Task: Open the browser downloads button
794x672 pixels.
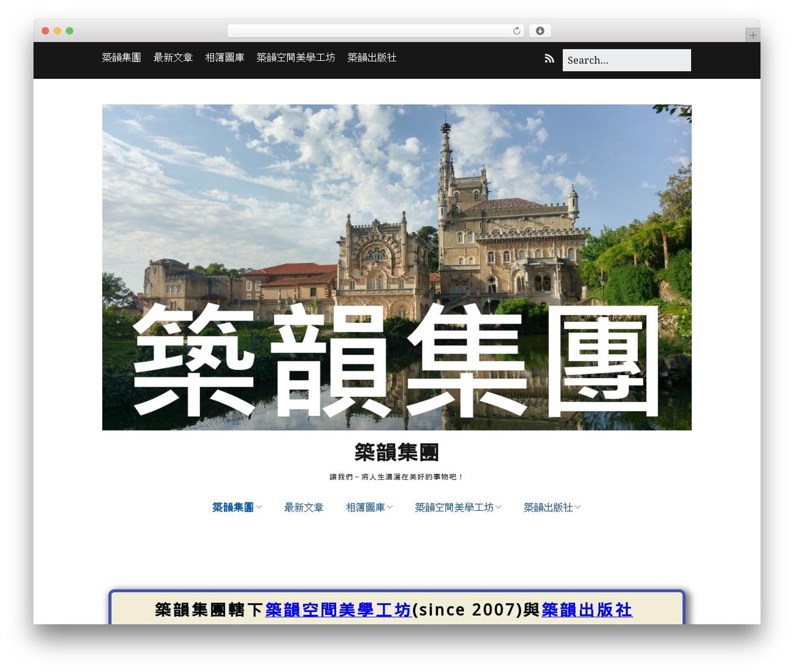Action: point(540,31)
